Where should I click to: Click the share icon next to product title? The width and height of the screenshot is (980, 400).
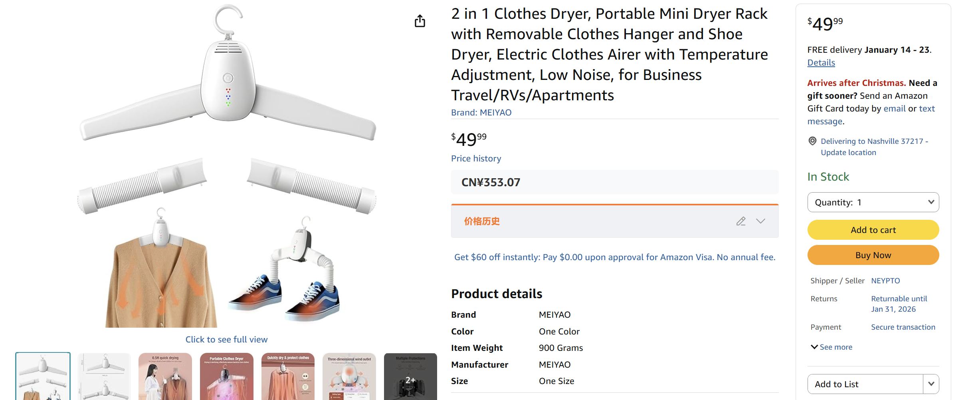click(420, 21)
